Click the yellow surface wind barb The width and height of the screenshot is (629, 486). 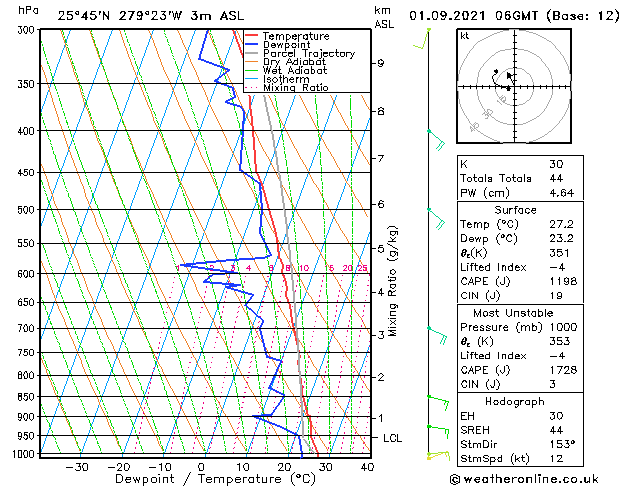coord(438,456)
